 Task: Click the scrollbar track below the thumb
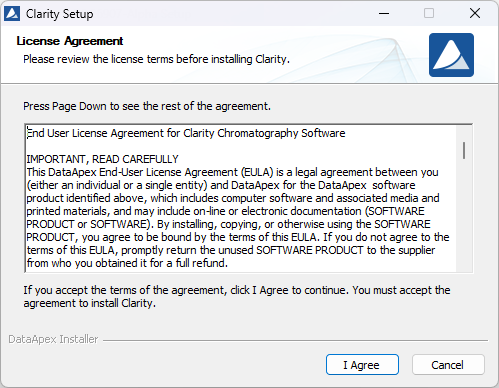464,215
